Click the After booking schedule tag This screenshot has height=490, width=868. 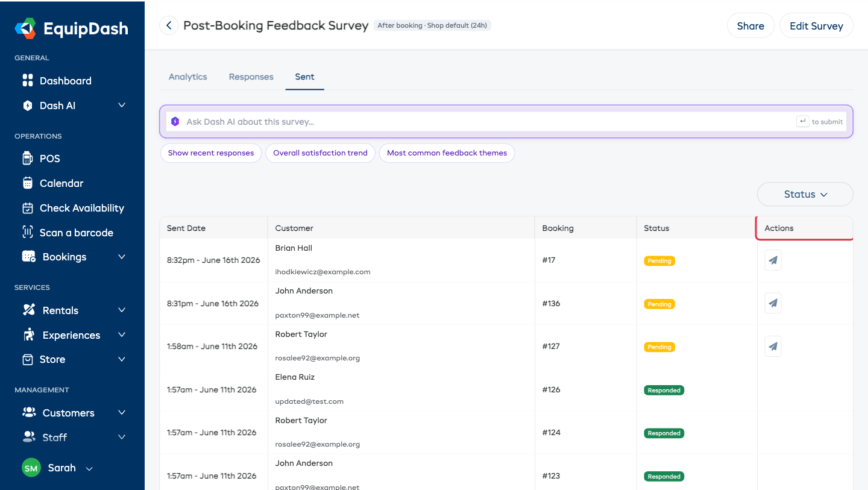(432, 25)
